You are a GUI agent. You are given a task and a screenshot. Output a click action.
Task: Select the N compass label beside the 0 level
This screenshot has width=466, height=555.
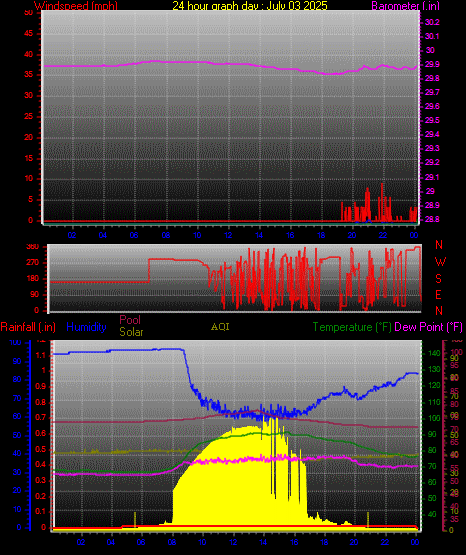(439, 310)
